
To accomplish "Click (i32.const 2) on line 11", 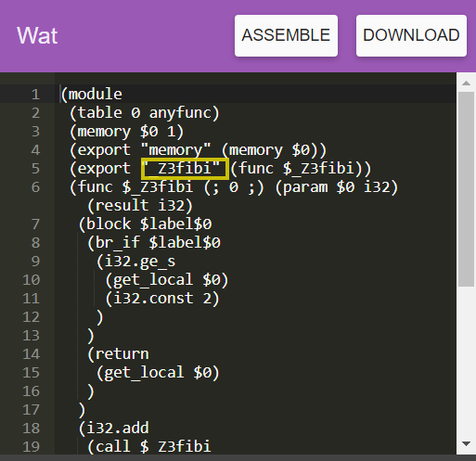I will 162,299.
